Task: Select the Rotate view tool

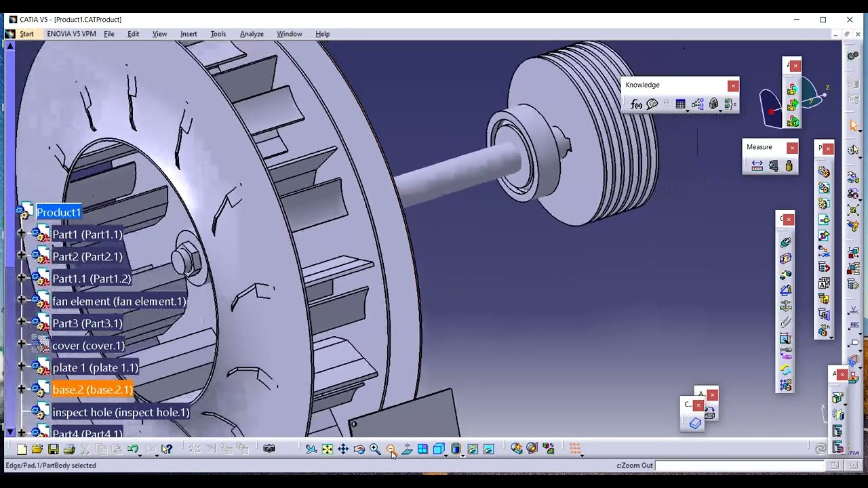Action: point(359,449)
